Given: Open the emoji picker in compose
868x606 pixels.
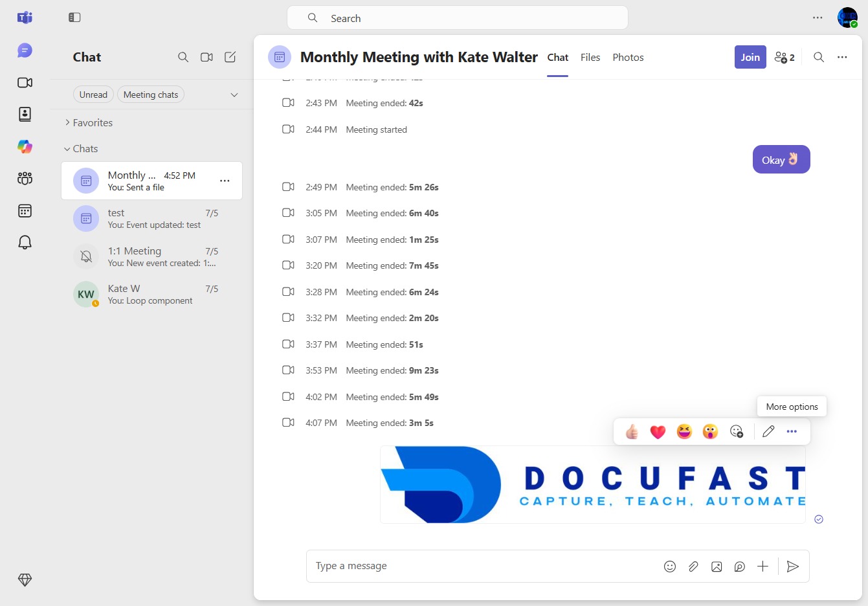Looking at the screenshot, I should pyautogui.click(x=670, y=567).
